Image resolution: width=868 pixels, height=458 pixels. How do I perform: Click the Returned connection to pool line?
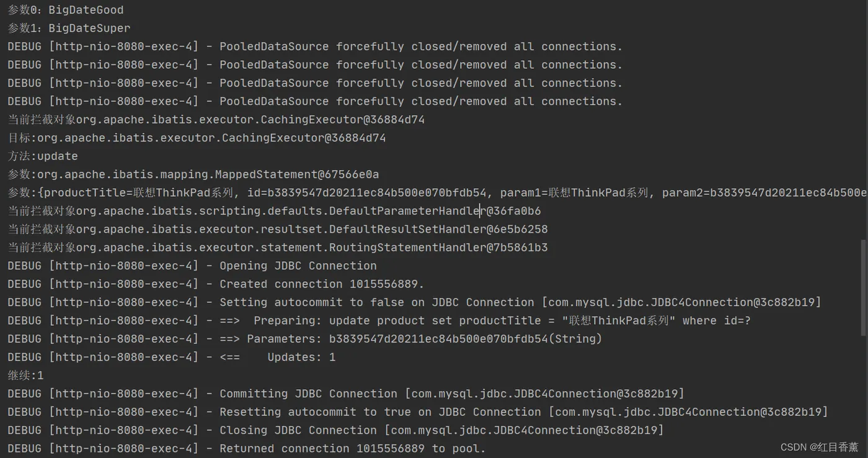pyautogui.click(x=247, y=449)
